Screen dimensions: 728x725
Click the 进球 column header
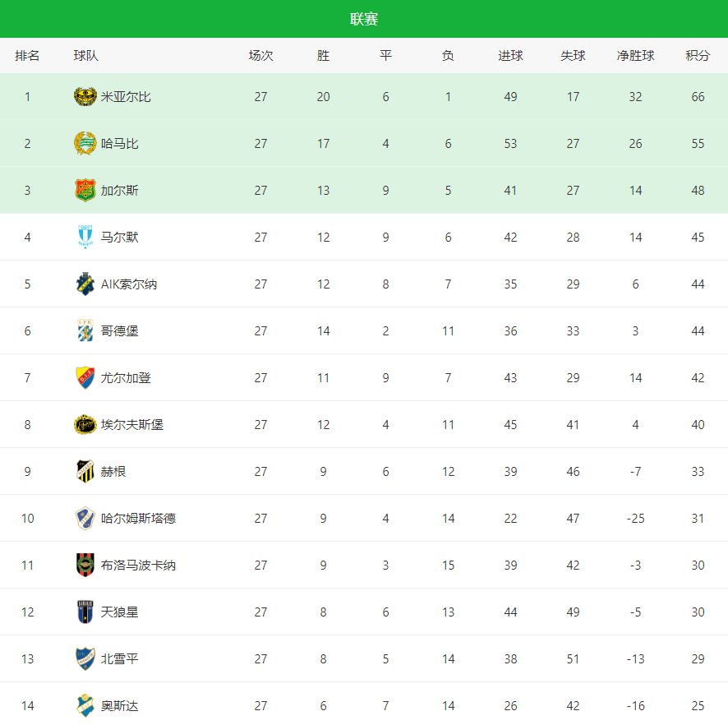point(510,56)
